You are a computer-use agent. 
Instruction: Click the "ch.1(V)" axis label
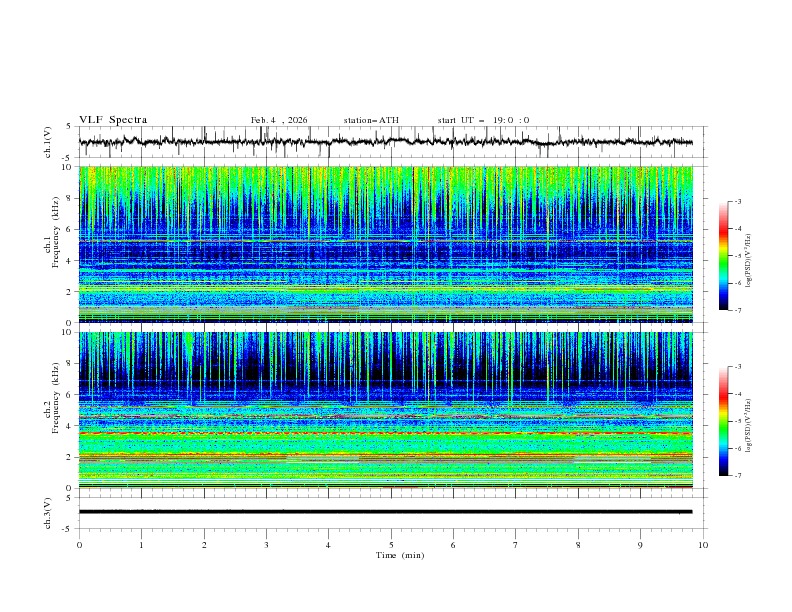coord(48,142)
